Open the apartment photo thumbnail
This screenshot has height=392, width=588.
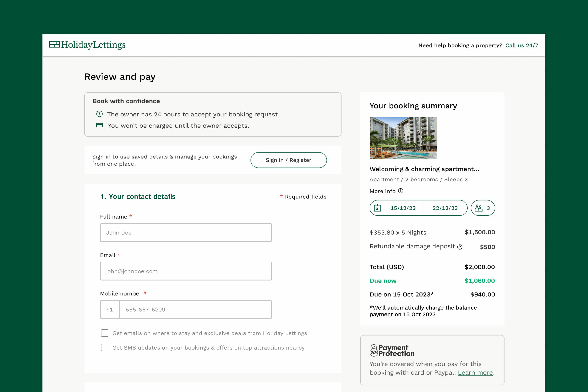pos(403,138)
